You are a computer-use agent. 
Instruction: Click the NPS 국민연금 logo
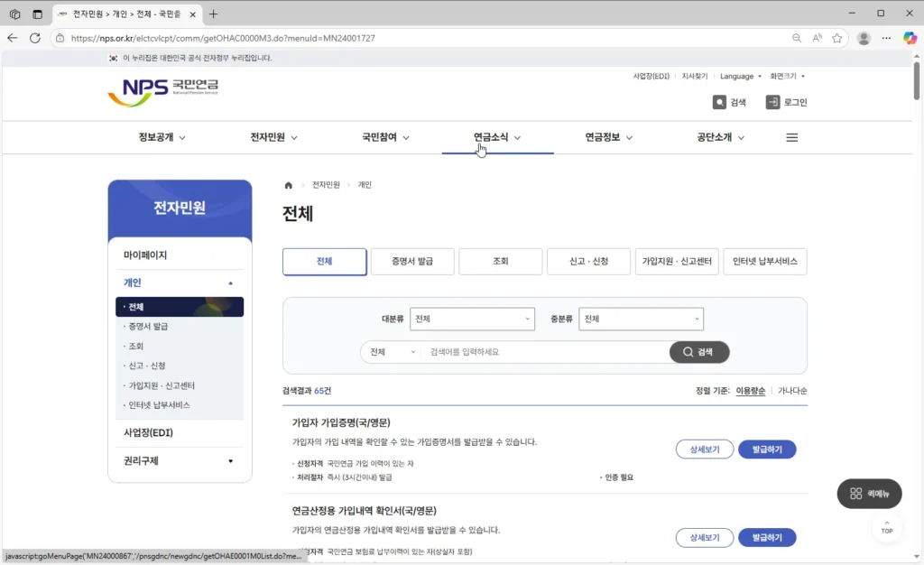[163, 92]
